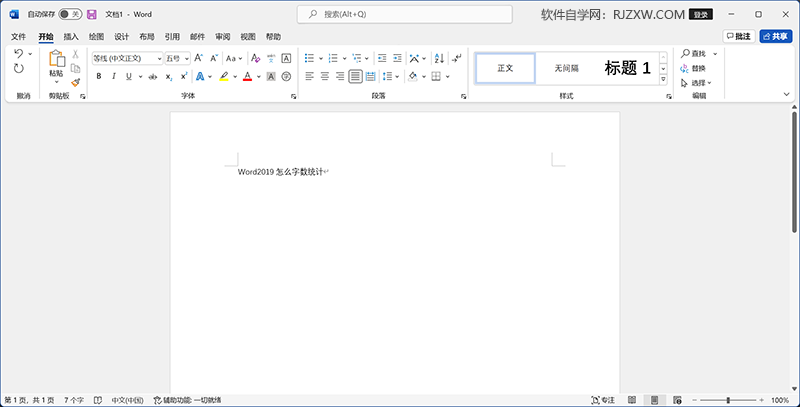This screenshot has width=800, height=407.
Task: Apply the No Spacing style
Action: 566,68
